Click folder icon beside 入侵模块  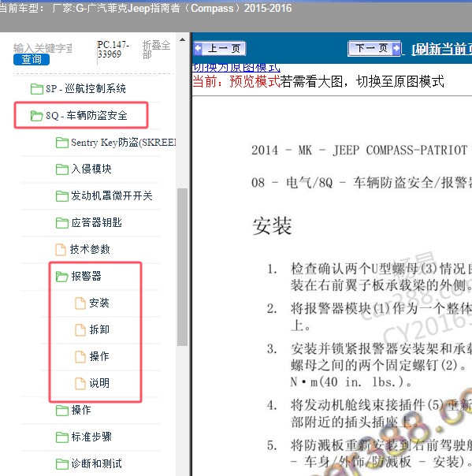point(62,169)
